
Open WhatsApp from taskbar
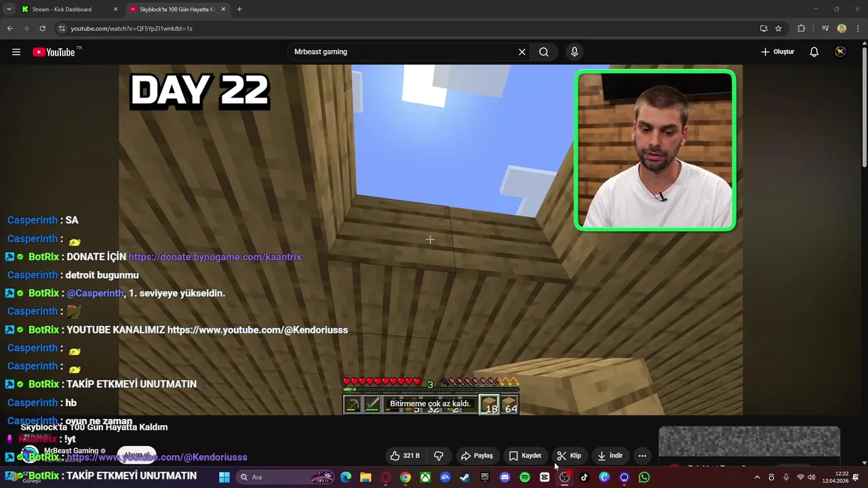pyautogui.click(x=644, y=477)
